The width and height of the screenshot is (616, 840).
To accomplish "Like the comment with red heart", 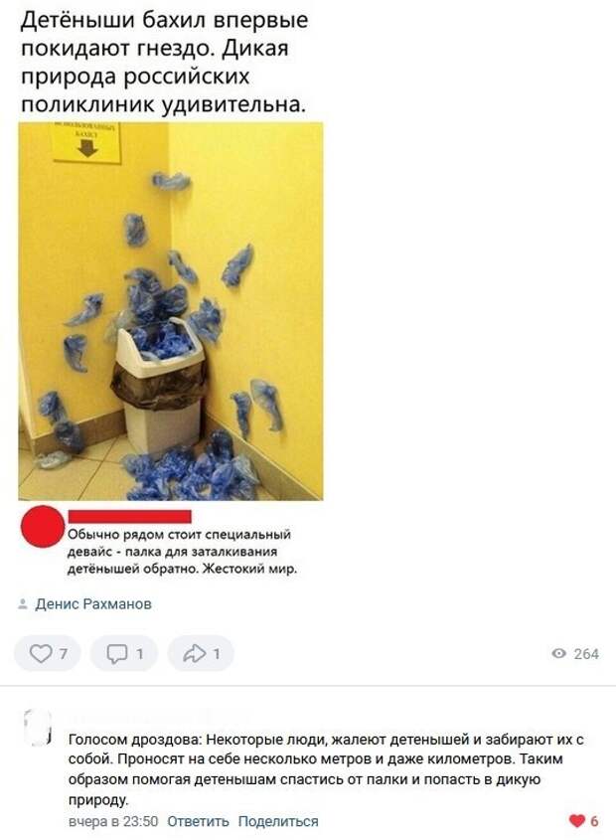I will [x=576, y=821].
